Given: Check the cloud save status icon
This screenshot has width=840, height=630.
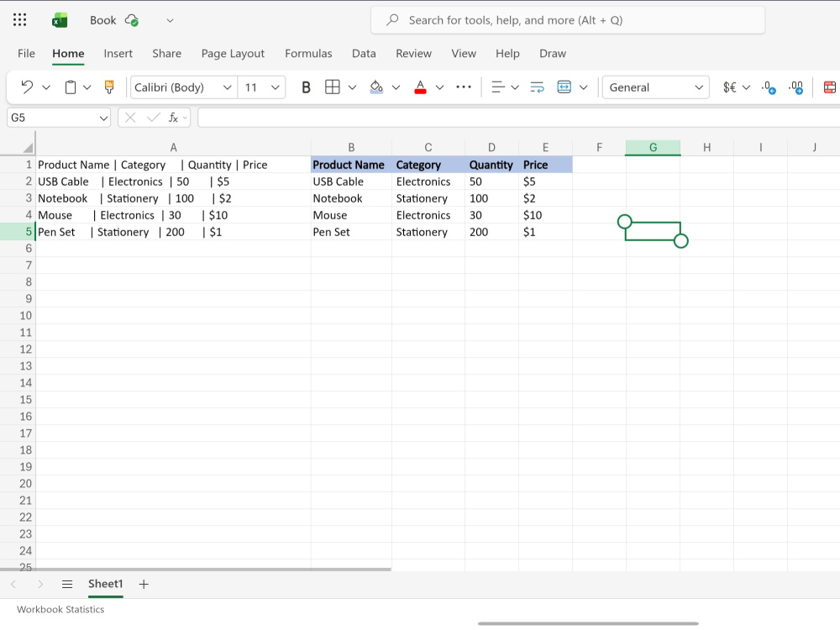Looking at the screenshot, I should [x=132, y=20].
